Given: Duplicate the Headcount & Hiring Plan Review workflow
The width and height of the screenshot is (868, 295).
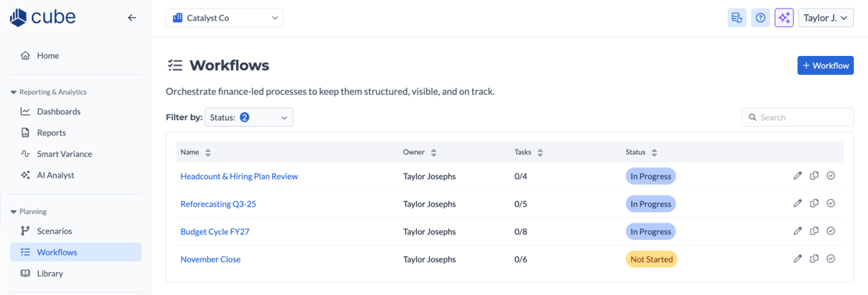Looking at the screenshot, I should click(x=813, y=176).
